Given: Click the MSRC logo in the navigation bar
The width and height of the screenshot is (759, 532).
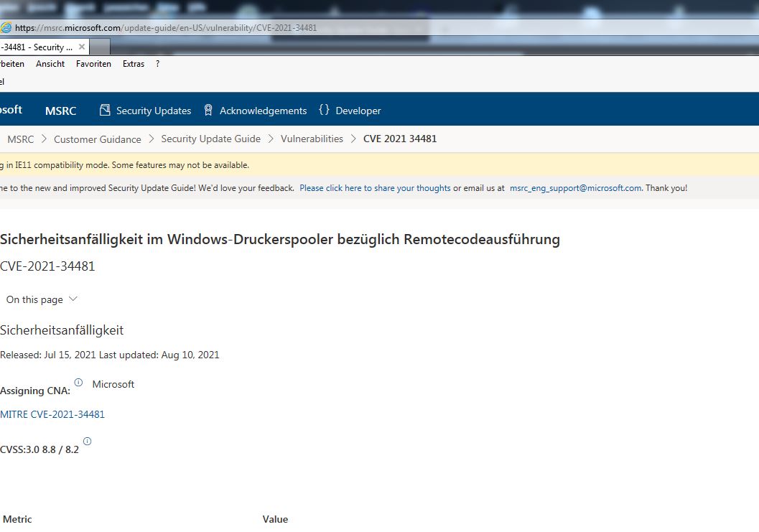Looking at the screenshot, I should [60, 111].
